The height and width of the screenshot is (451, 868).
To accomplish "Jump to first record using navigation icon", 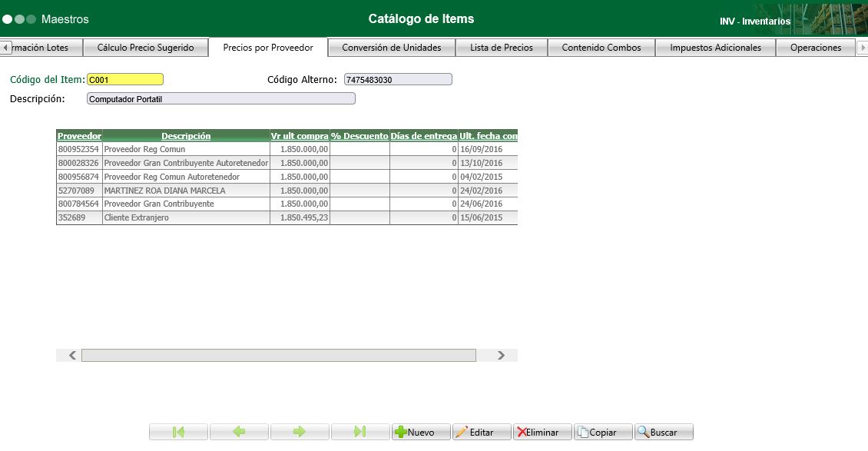I will tap(177, 431).
